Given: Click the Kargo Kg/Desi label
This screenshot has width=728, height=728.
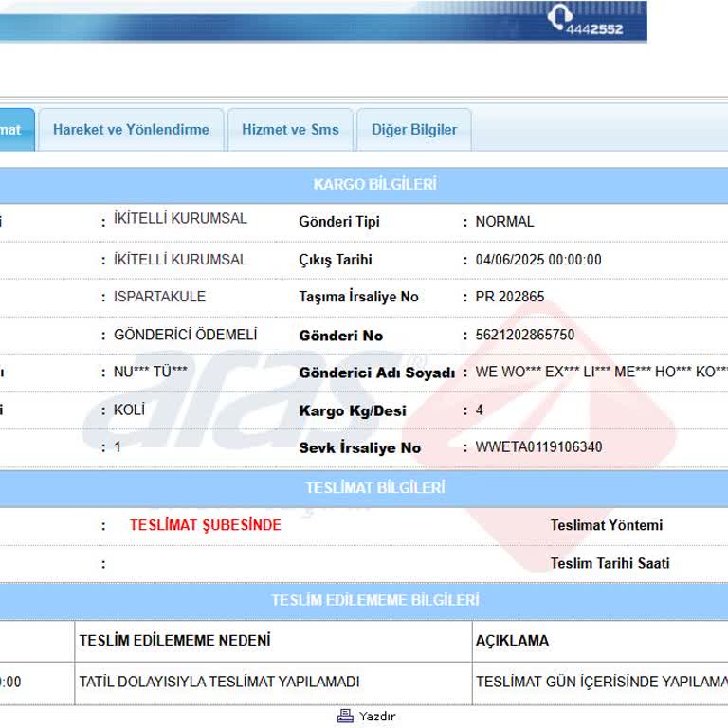Looking at the screenshot, I should (353, 410).
